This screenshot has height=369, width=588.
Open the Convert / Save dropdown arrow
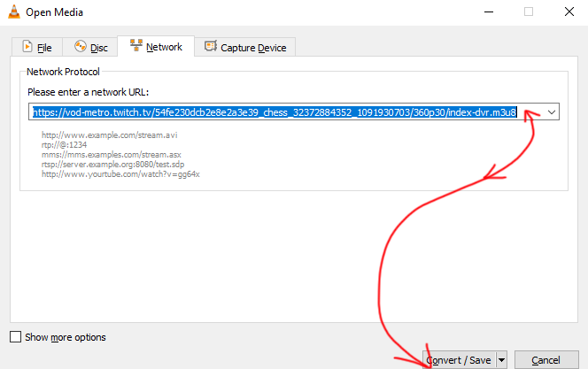tap(501, 360)
